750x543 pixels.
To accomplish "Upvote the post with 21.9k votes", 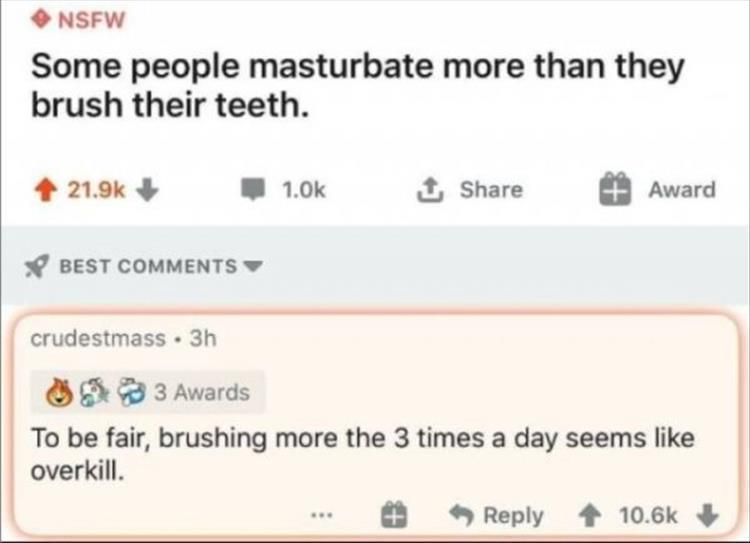I will pos(46,190).
